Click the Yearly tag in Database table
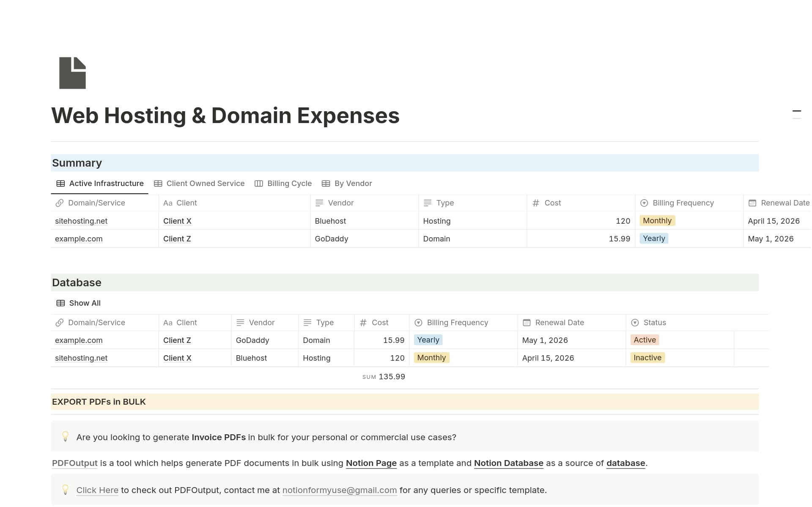Image resolution: width=812 pixels, height=507 pixels. click(428, 340)
